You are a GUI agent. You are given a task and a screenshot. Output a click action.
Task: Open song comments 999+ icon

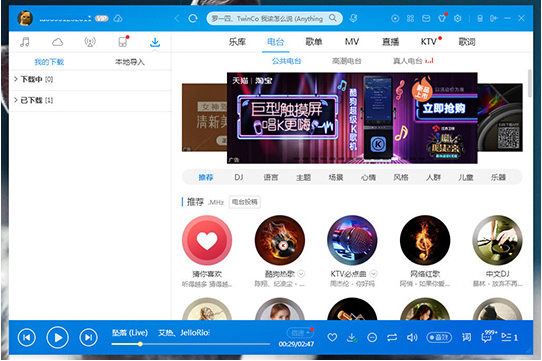coord(488,337)
